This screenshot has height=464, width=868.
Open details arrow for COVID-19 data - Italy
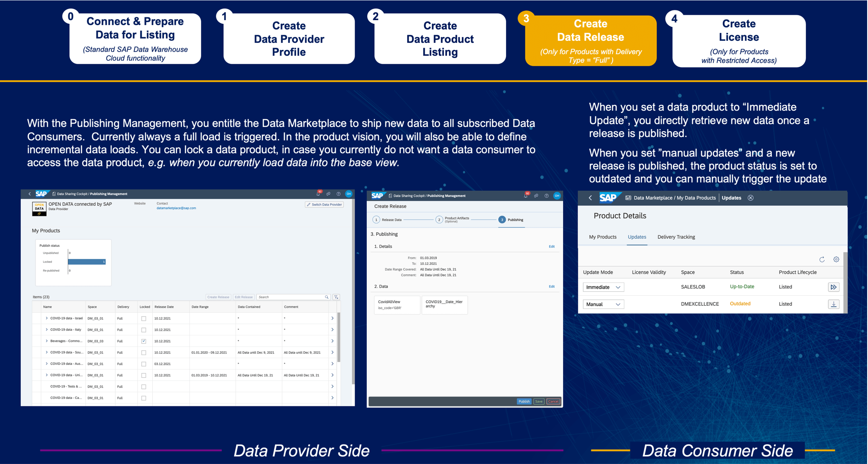pyautogui.click(x=333, y=330)
